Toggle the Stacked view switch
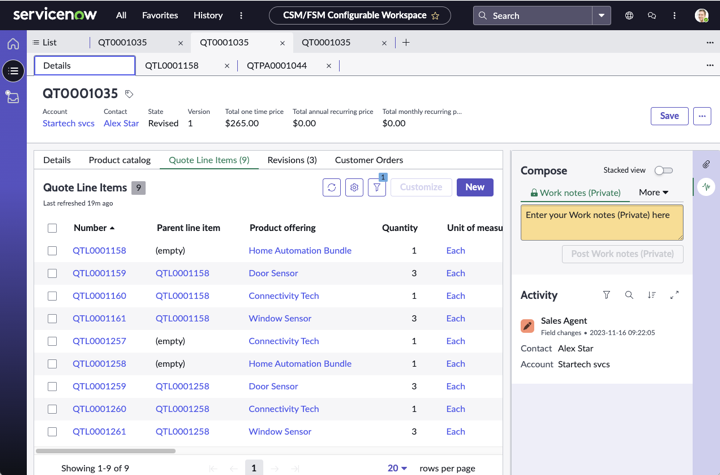 click(x=664, y=170)
